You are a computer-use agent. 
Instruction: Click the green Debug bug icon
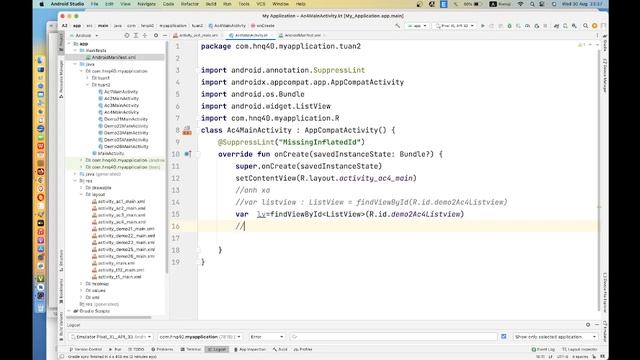tap(509, 26)
